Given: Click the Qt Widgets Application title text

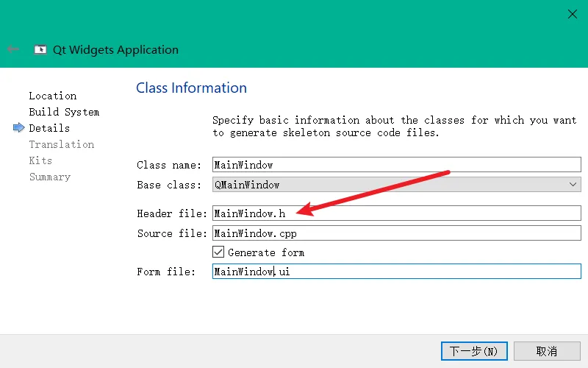Looking at the screenshot, I should pos(115,49).
